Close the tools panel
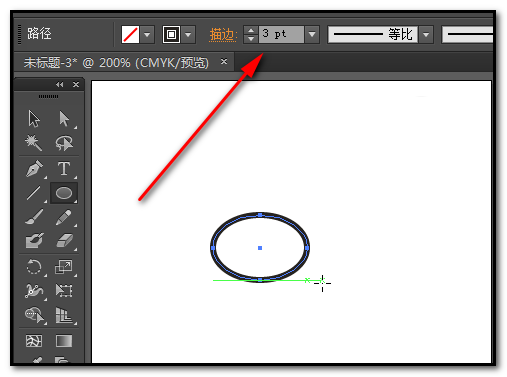The image size is (507, 377). [x=76, y=85]
